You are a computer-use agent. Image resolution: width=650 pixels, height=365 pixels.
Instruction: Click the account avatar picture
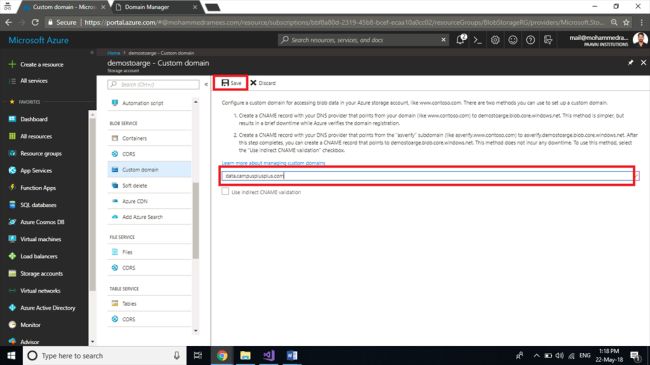tap(640, 40)
